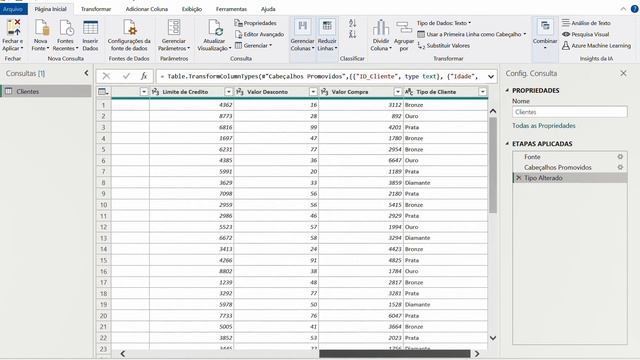Sort ascending with the A-Z icon
The width and height of the screenshot is (640, 360).
click(352, 23)
